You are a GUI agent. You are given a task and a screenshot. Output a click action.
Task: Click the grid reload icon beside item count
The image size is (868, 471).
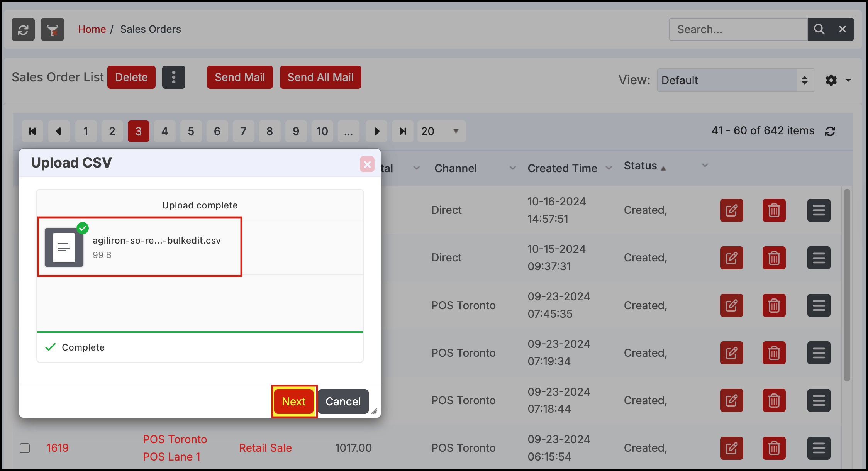[x=830, y=131]
